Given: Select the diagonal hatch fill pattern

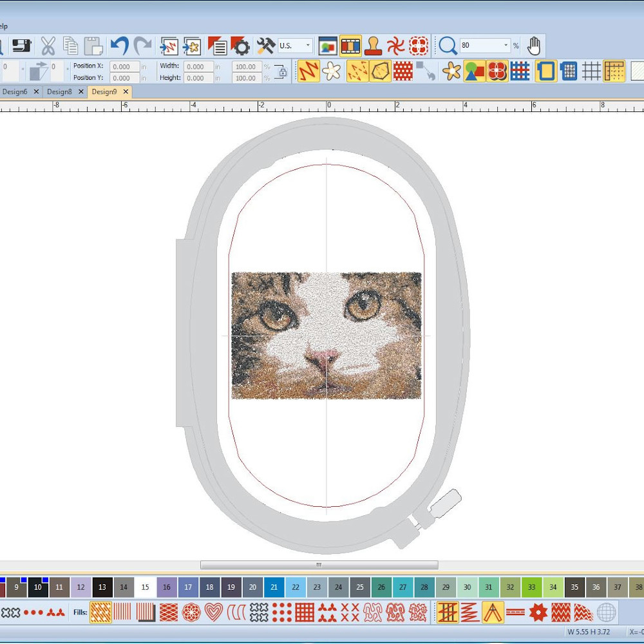Looking at the screenshot, I should (x=100, y=612).
